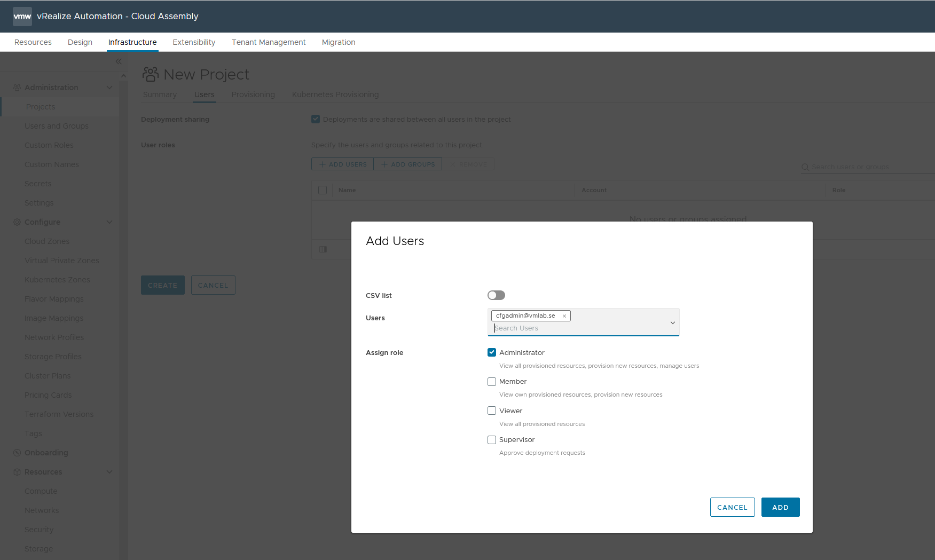Open Users and Groups in sidebar
935x560 pixels.
57,126
